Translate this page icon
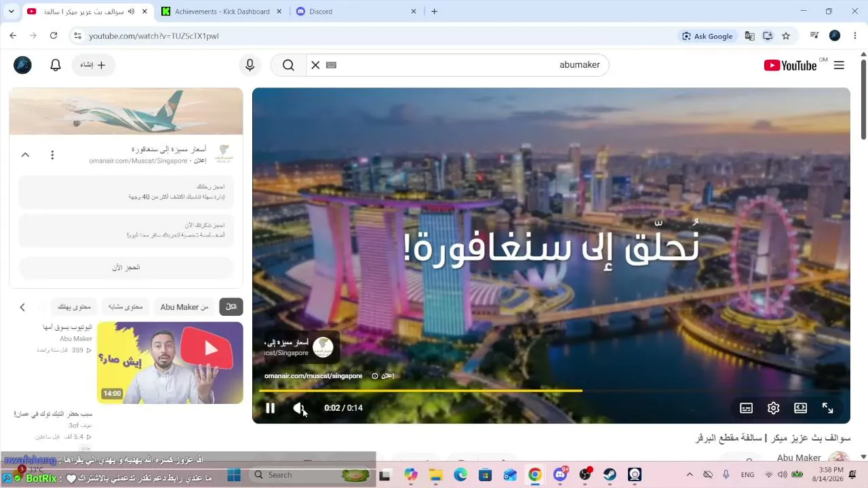Viewport: 868px width, 488px height. (749, 36)
